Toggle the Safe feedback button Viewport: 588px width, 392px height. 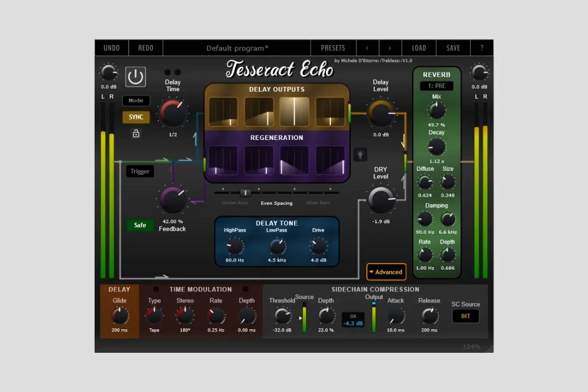click(140, 225)
